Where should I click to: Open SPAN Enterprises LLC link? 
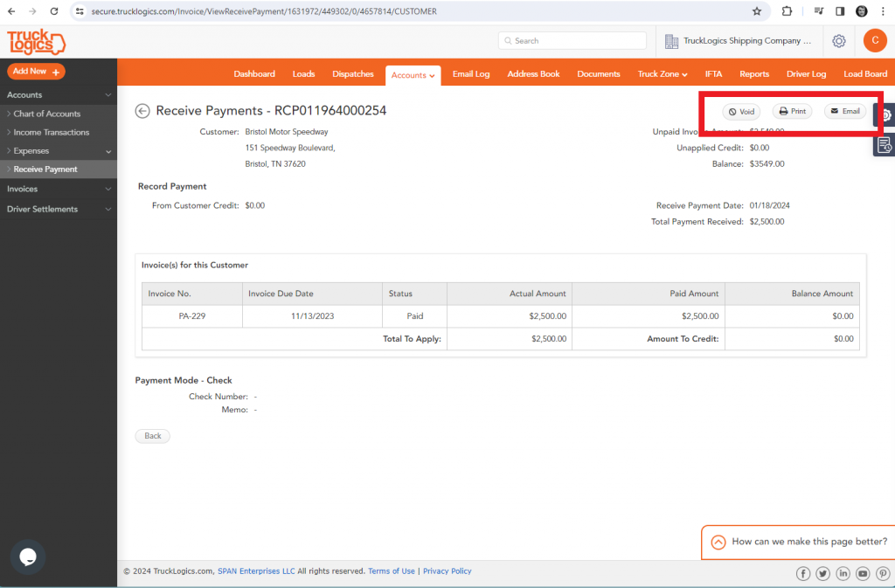pyautogui.click(x=256, y=571)
